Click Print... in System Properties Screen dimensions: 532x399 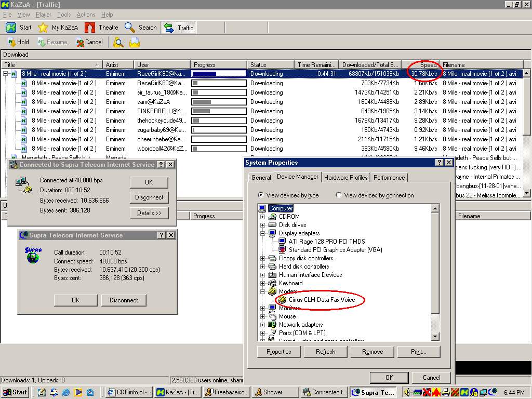point(419,352)
